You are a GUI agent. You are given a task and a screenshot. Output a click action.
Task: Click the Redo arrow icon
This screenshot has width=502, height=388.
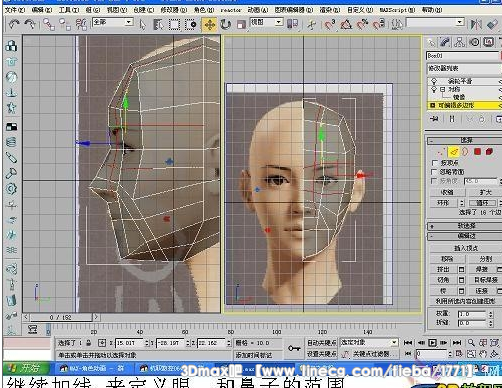click(30, 24)
